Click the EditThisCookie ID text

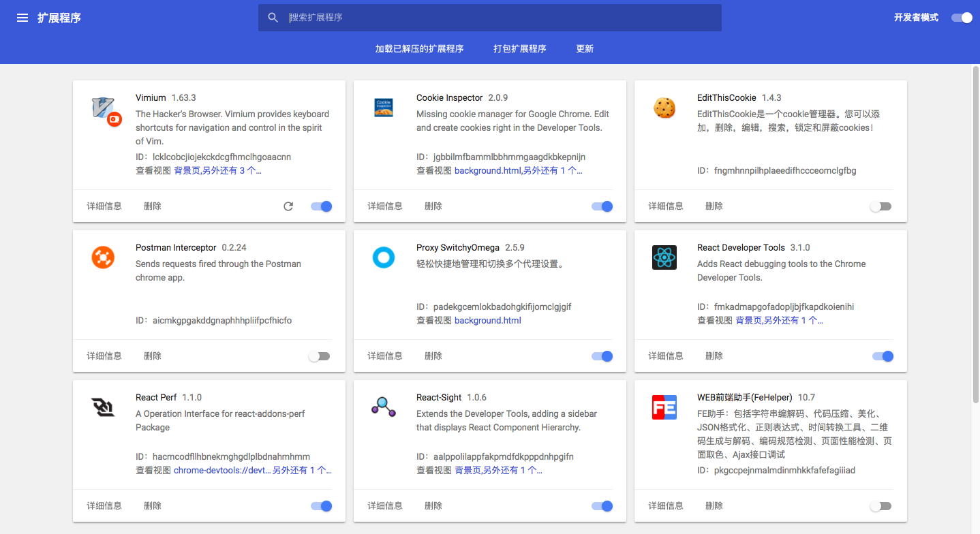[776, 171]
